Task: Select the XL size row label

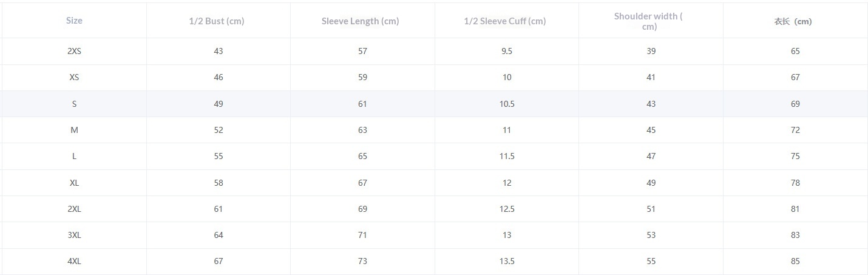Action: click(74, 183)
